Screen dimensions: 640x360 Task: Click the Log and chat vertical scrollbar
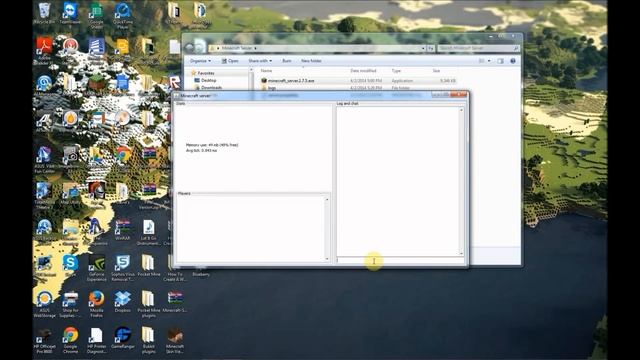462,182
